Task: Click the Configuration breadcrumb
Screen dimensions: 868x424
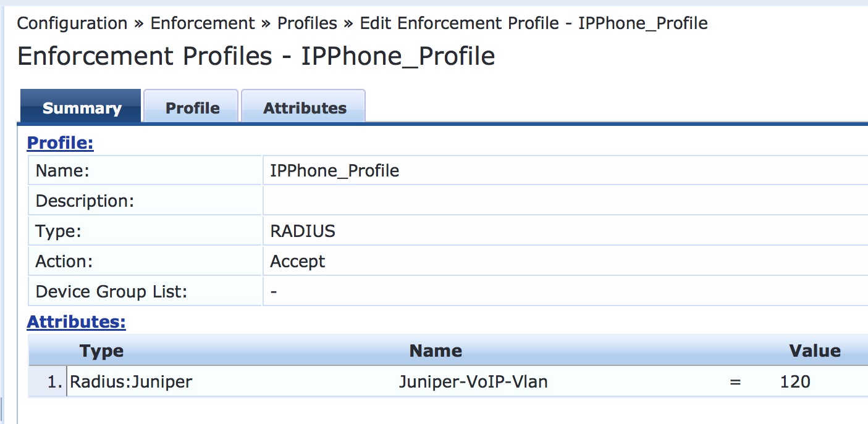Action: pyautogui.click(x=72, y=23)
